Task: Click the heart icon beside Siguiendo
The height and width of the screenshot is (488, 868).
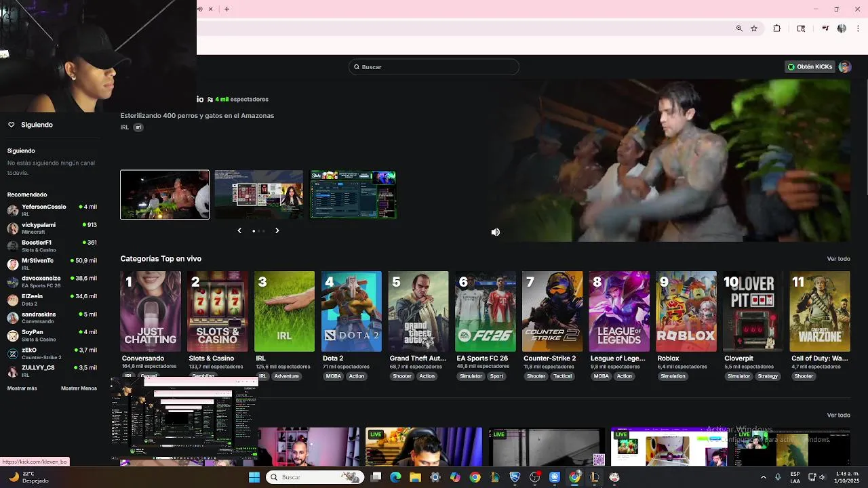Action: point(12,125)
